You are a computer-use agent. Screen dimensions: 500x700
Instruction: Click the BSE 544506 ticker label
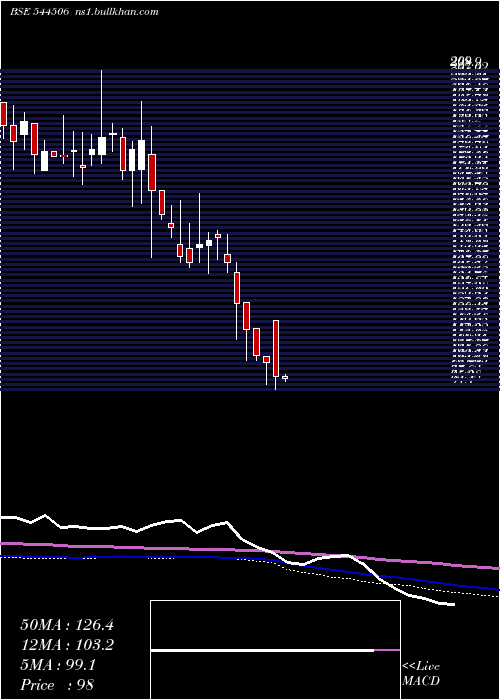[39, 12]
